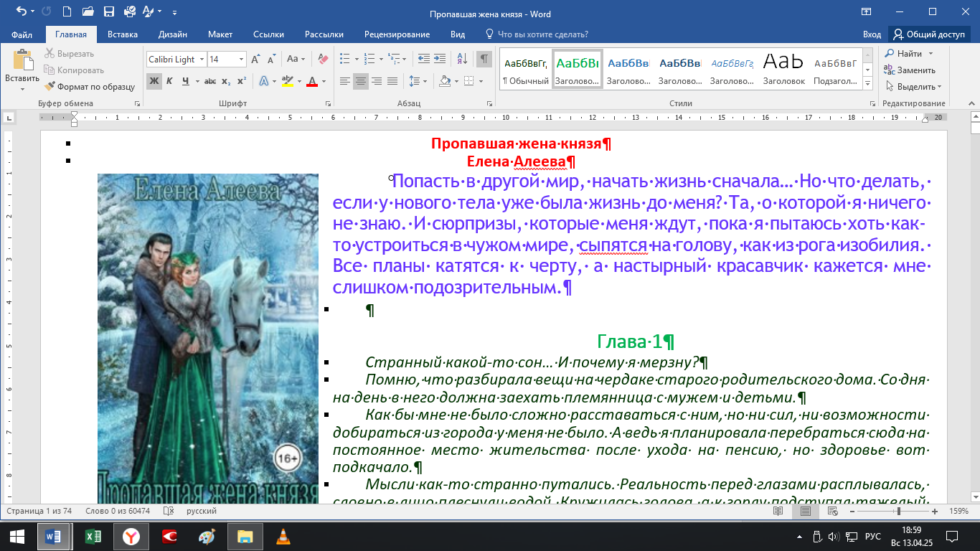The width and height of the screenshot is (980, 551).
Task: Switch to Web Layout view in the status bar
Action: pos(831,512)
